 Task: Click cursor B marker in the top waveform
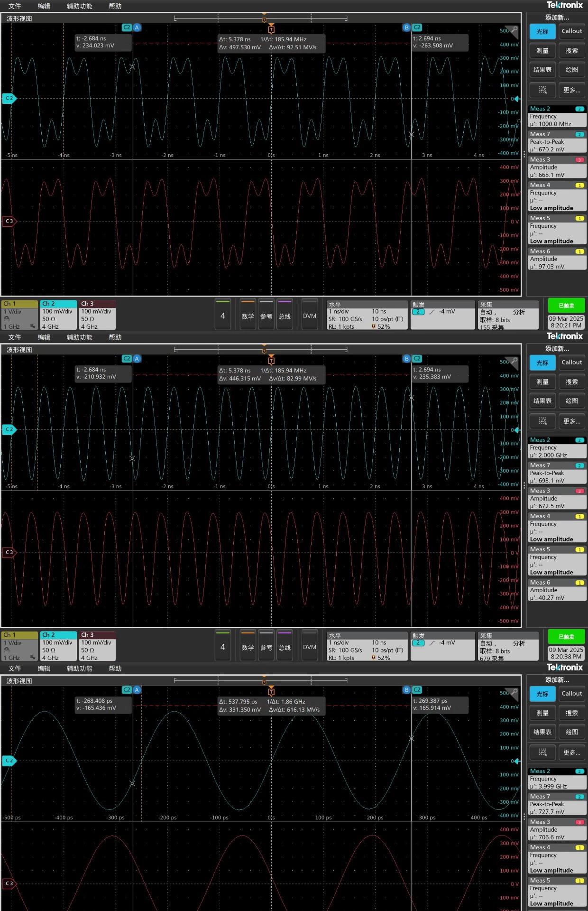click(x=406, y=28)
